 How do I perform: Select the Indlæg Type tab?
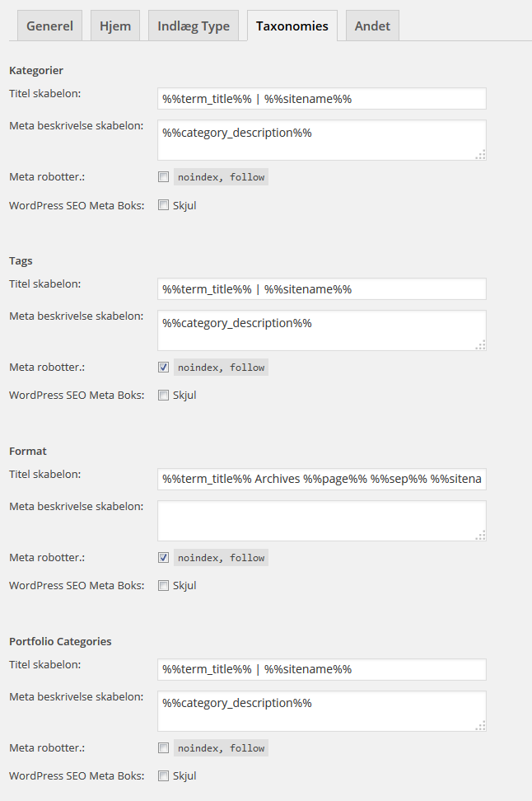point(194,26)
